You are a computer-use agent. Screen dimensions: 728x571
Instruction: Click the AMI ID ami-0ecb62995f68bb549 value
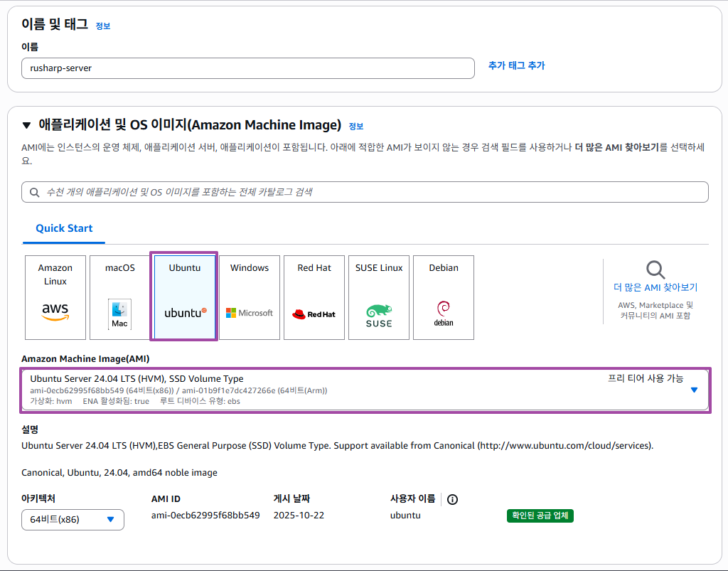click(x=205, y=516)
